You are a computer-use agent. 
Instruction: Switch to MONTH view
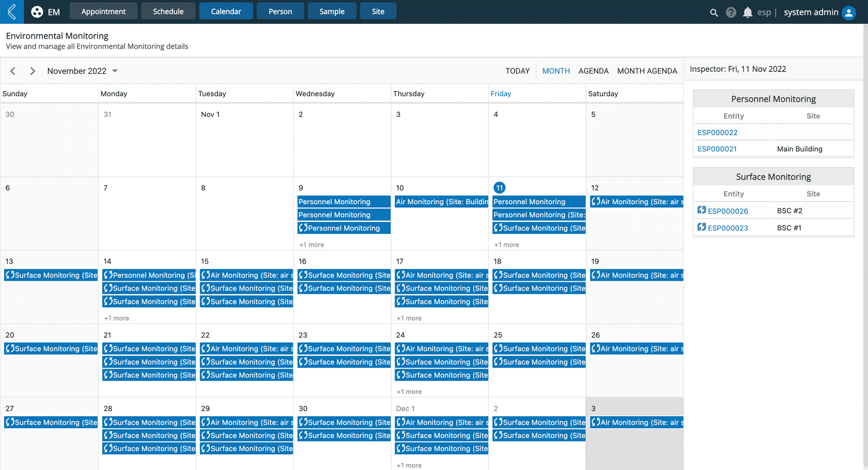point(556,71)
